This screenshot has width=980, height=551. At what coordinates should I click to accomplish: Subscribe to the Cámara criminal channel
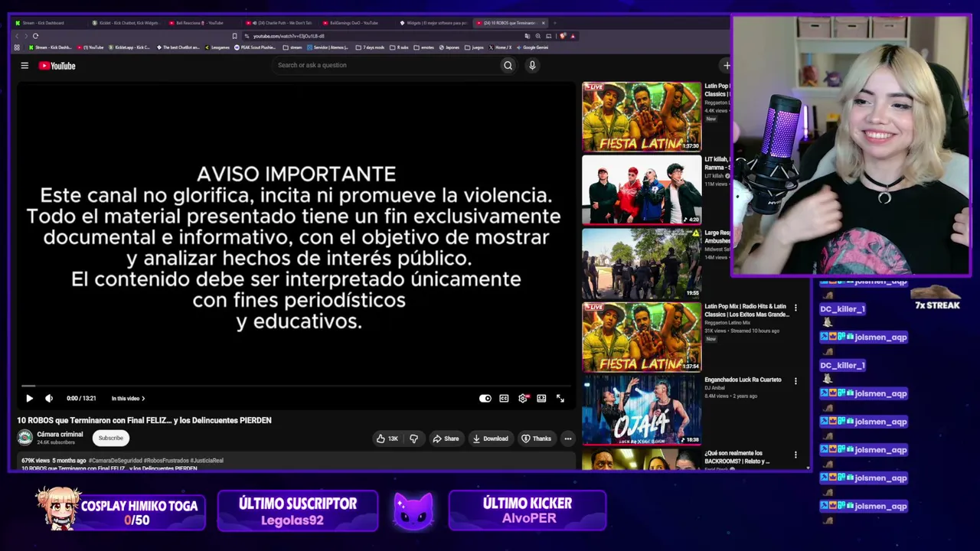pos(110,438)
